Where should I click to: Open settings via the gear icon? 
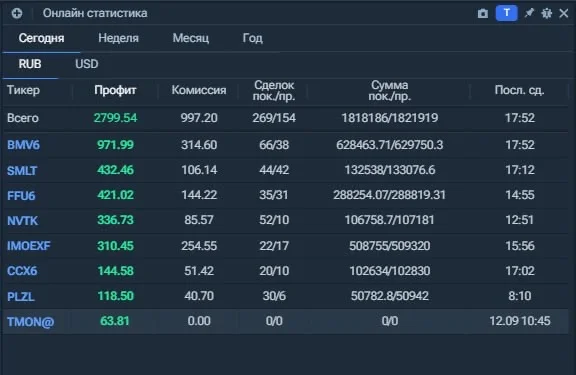546,14
